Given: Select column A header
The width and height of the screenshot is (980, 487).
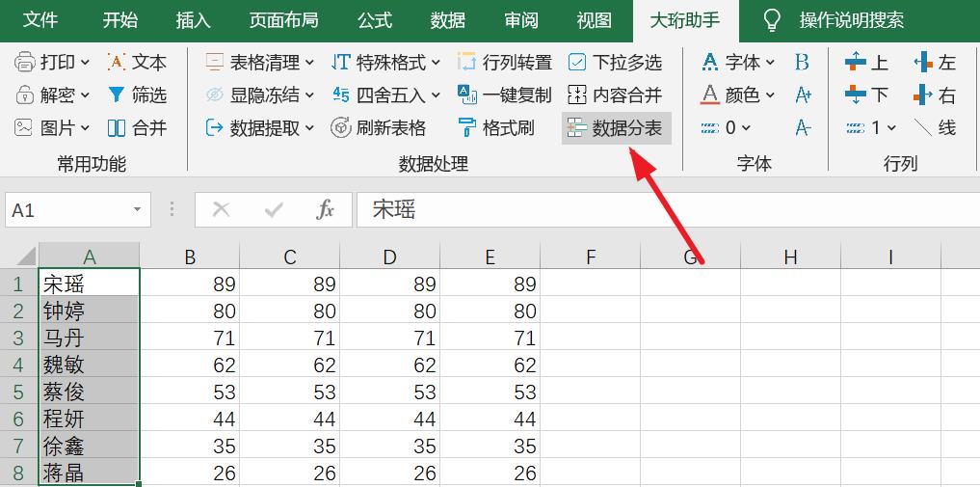Looking at the screenshot, I should pyautogui.click(x=90, y=257).
